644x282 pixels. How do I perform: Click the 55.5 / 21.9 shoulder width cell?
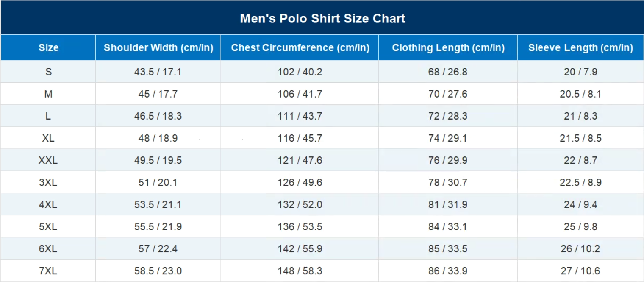pyautogui.click(x=158, y=226)
